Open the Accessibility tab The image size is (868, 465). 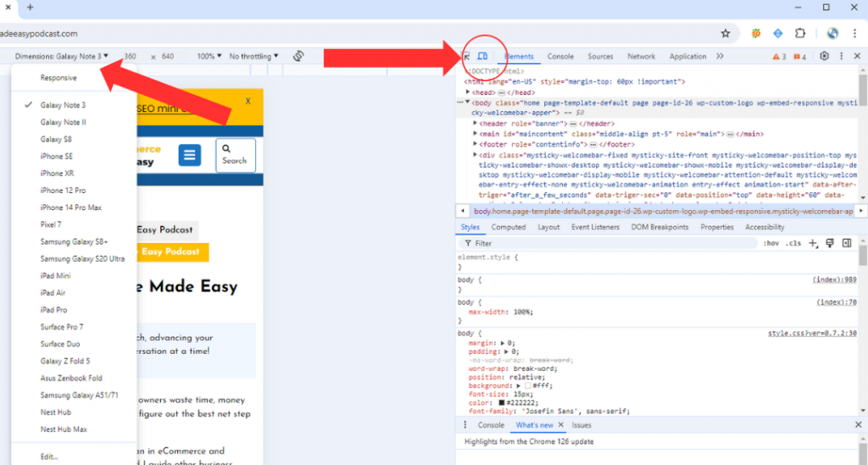[x=765, y=227]
